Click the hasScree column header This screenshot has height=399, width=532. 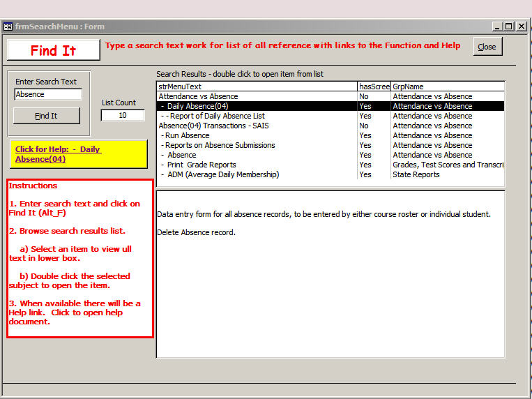(x=374, y=86)
